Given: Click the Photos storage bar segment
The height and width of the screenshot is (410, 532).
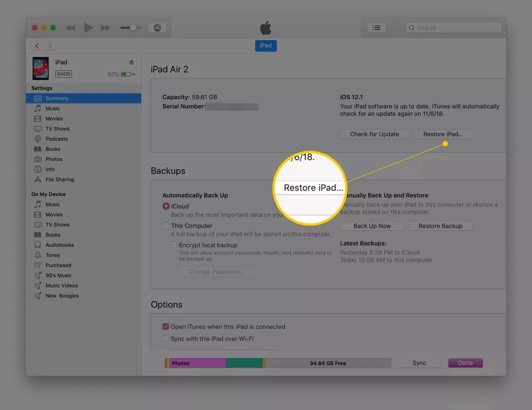Looking at the screenshot, I should (197, 363).
